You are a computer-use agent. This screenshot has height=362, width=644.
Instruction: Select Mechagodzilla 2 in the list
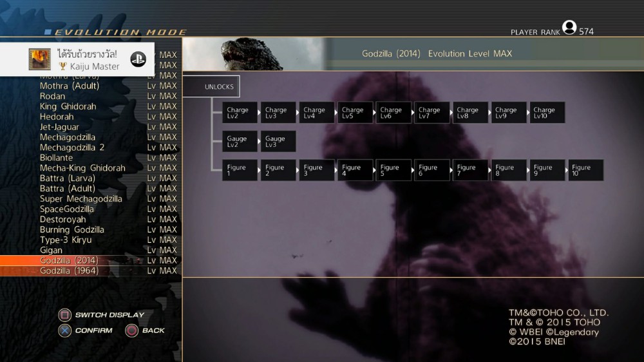[90, 148]
